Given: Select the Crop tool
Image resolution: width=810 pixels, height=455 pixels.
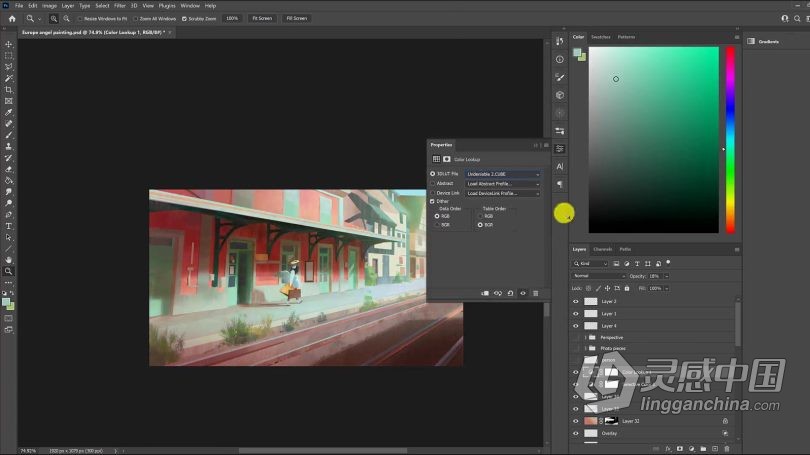Looking at the screenshot, I should [9, 90].
